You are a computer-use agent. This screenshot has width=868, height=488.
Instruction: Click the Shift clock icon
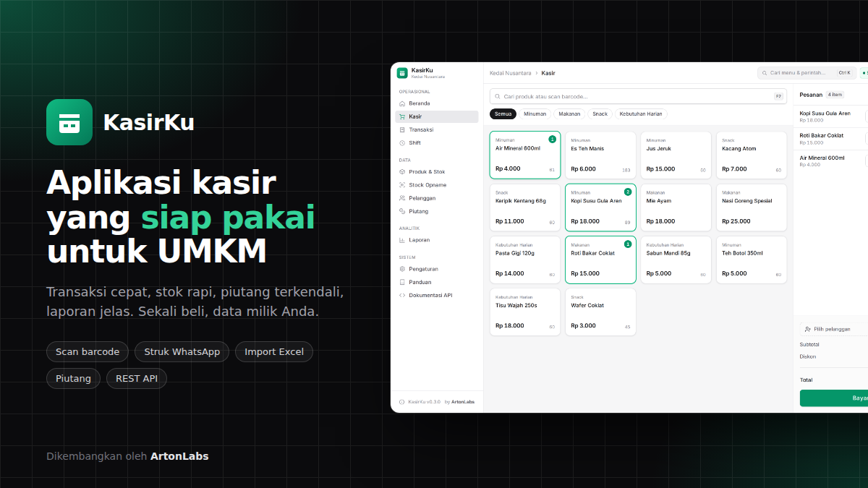(402, 142)
